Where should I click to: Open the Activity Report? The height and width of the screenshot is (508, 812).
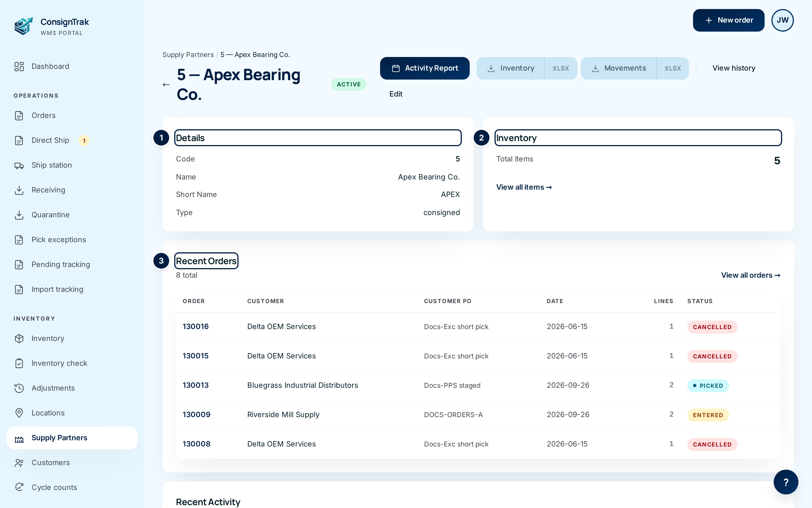pyautogui.click(x=424, y=68)
